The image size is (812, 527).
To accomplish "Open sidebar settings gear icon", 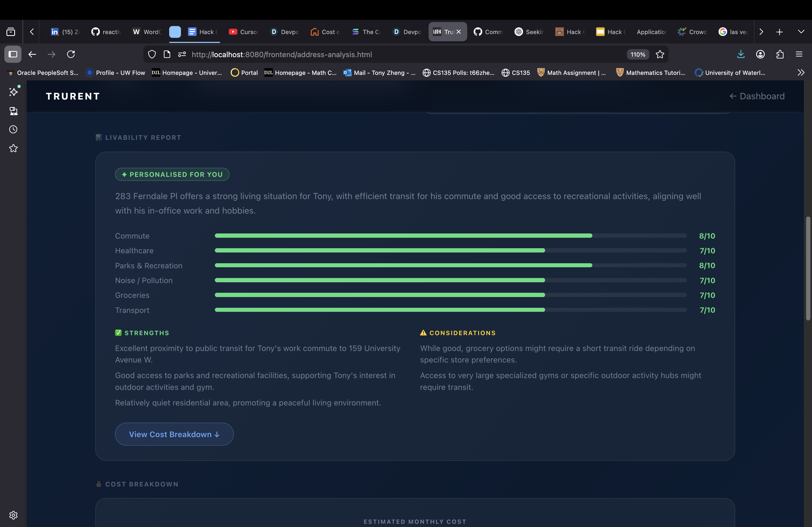I will pos(13,515).
